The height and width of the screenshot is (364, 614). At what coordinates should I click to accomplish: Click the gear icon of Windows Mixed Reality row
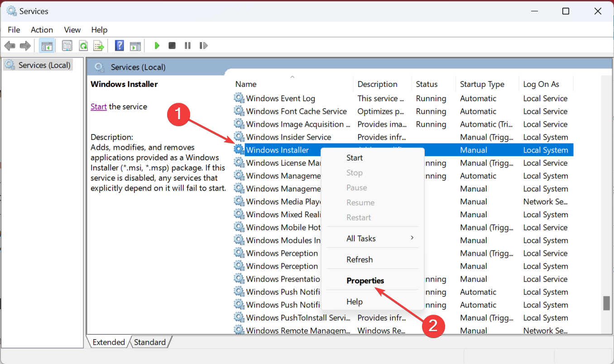click(x=239, y=214)
